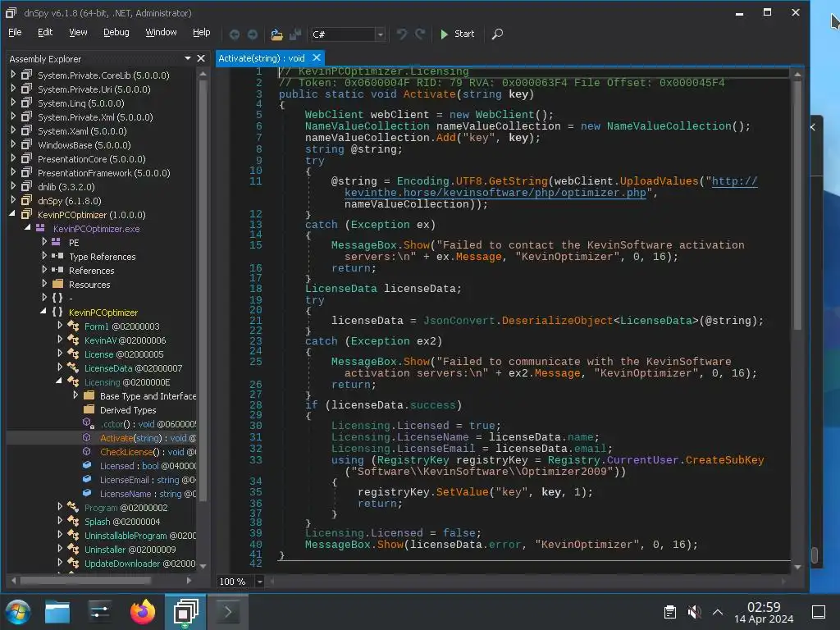840x630 pixels.
Task: Select the UpdateDownloader class
Action: [139, 563]
